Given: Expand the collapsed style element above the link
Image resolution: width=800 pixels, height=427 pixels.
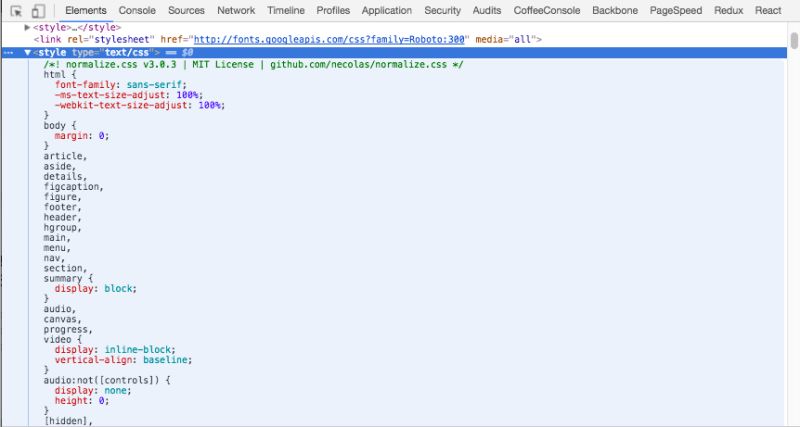Looking at the screenshot, I should pyautogui.click(x=28, y=28).
